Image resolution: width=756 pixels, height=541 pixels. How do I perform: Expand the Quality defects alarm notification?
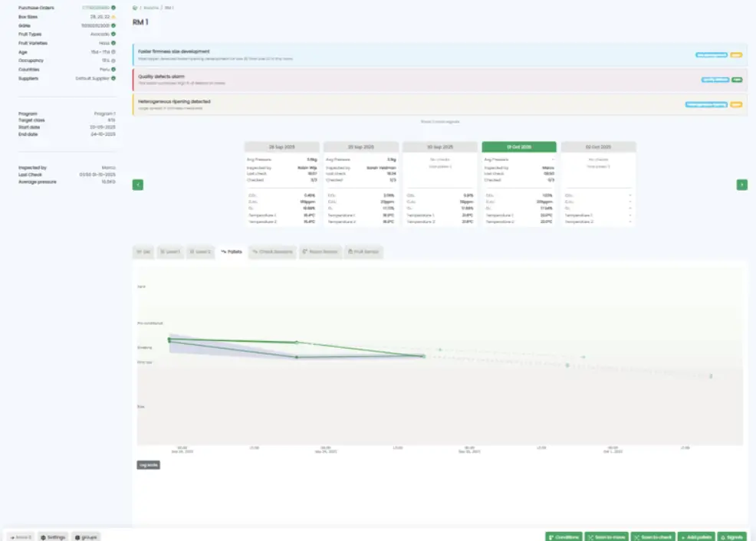click(439, 79)
